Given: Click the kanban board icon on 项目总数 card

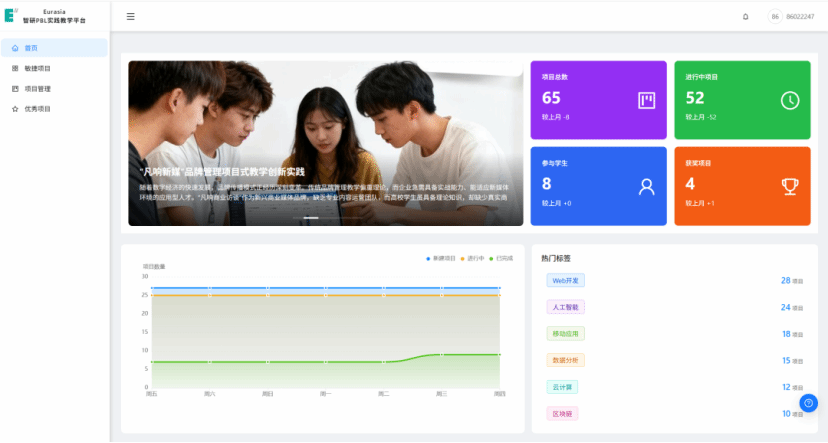Looking at the screenshot, I should click(x=646, y=100).
